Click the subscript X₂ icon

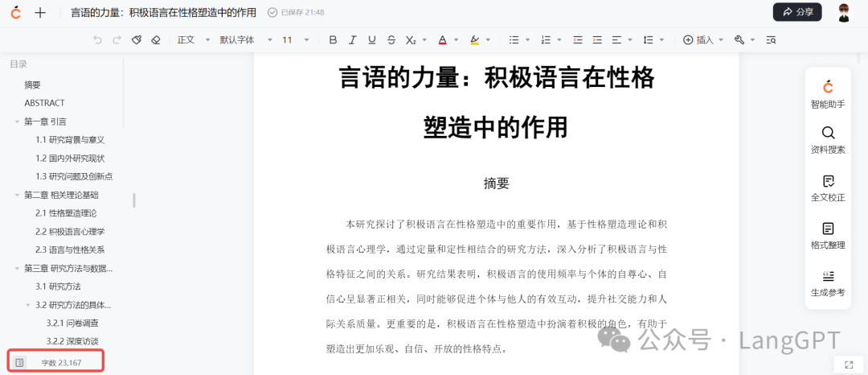410,40
